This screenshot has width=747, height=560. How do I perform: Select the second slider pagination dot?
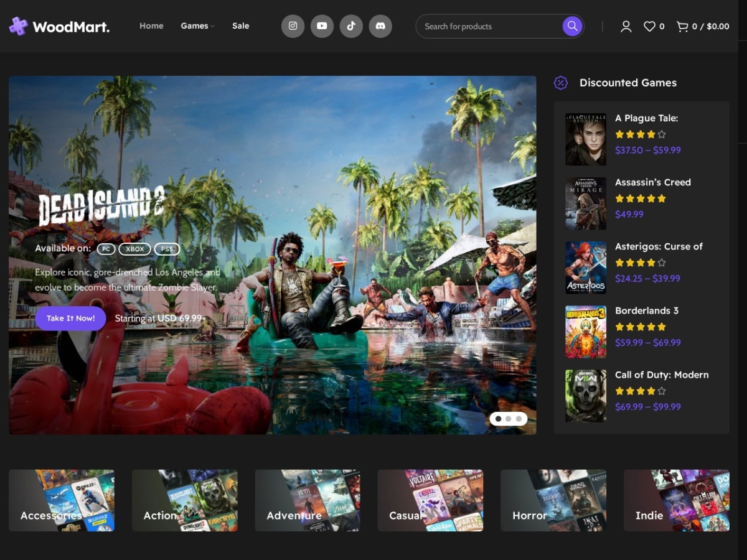coord(509,419)
